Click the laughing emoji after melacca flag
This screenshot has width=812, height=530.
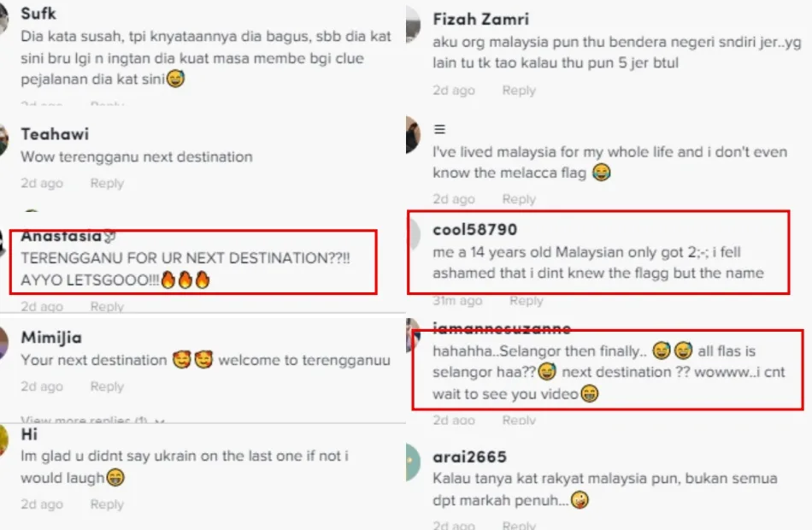tap(601, 173)
